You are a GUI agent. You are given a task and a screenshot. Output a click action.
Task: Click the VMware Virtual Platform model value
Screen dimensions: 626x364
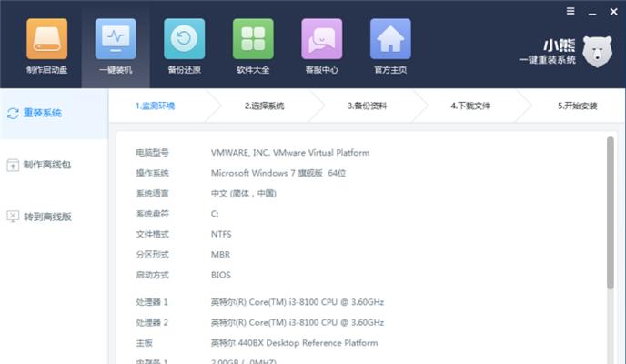tap(290, 153)
